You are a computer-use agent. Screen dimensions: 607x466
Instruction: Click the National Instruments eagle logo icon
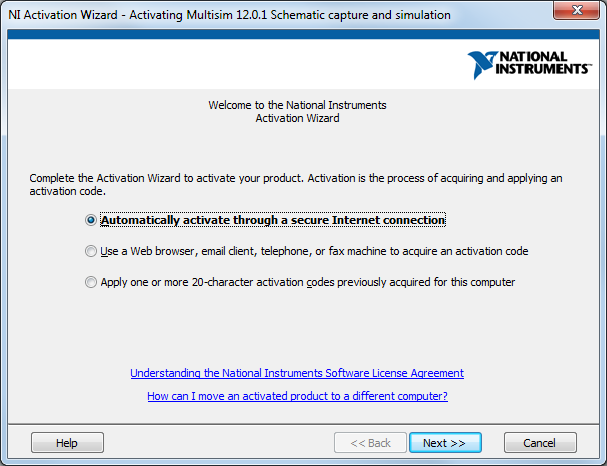[x=488, y=65]
